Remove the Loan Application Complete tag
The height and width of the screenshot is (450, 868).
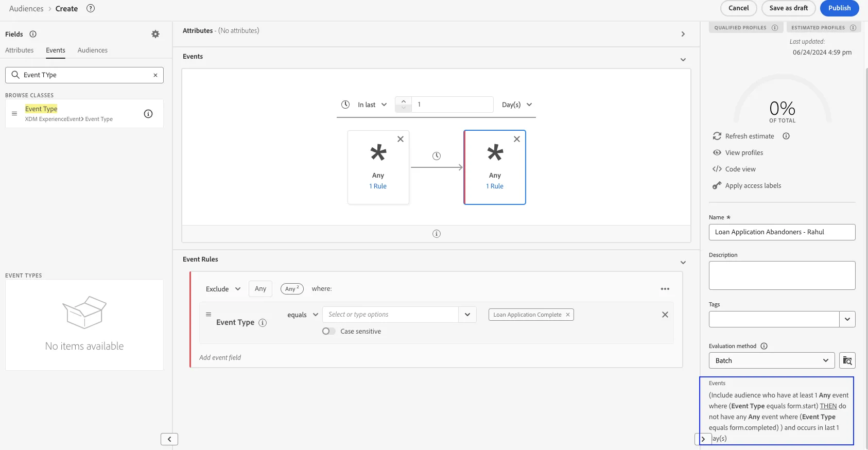[x=568, y=315]
